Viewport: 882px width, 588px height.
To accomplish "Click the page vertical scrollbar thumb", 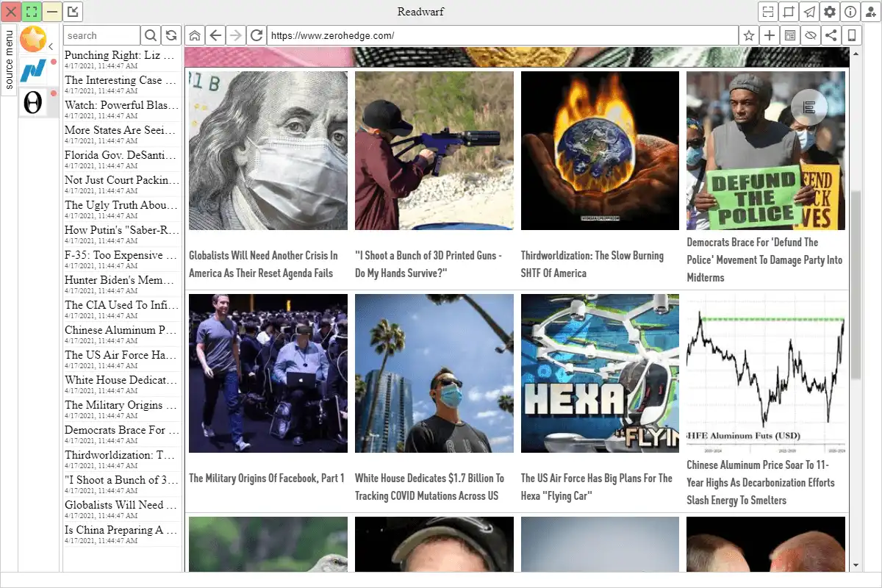I will pyautogui.click(x=856, y=284).
